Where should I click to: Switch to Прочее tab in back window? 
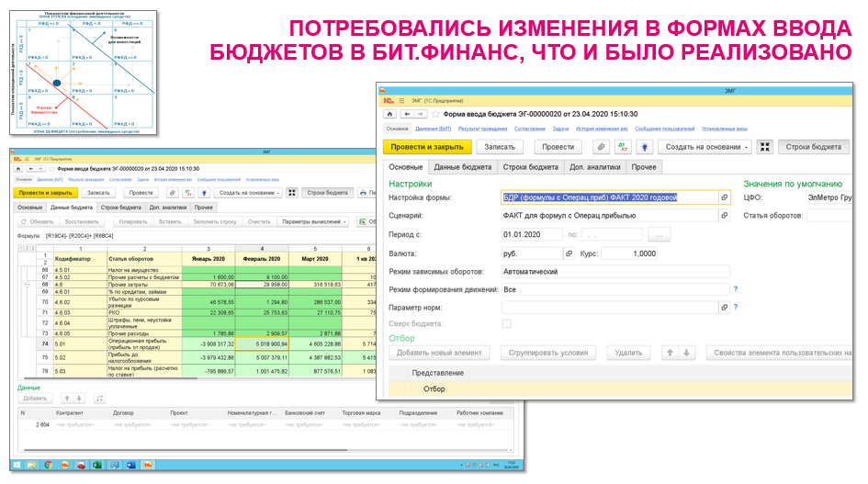point(204,208)
